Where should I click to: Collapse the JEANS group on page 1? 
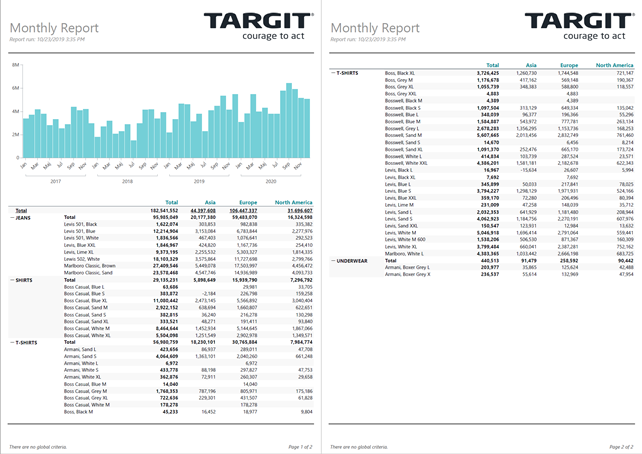click(12, 218)
